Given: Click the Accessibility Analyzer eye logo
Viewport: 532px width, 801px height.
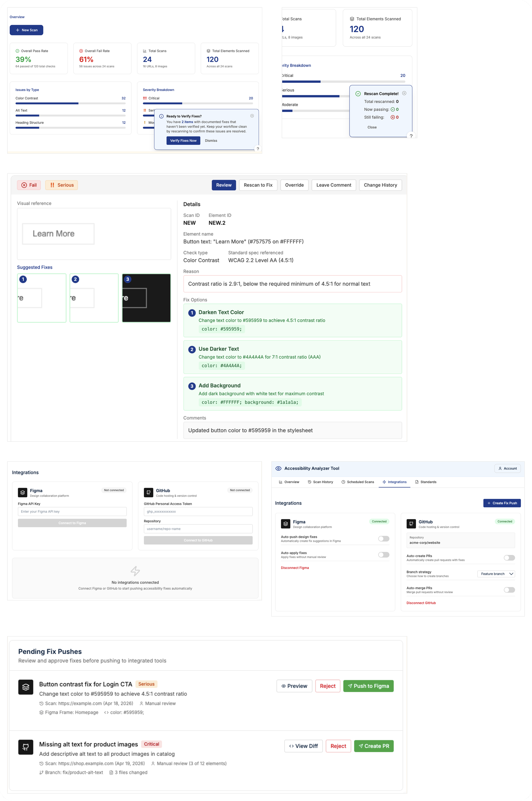Looking at the screenshot, I should (278, 468).
